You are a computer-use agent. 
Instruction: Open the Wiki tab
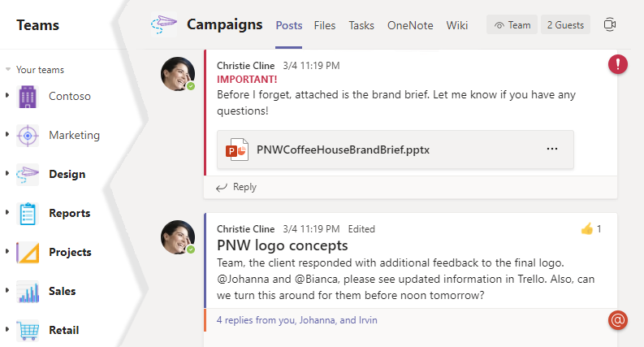pos(457,25)
